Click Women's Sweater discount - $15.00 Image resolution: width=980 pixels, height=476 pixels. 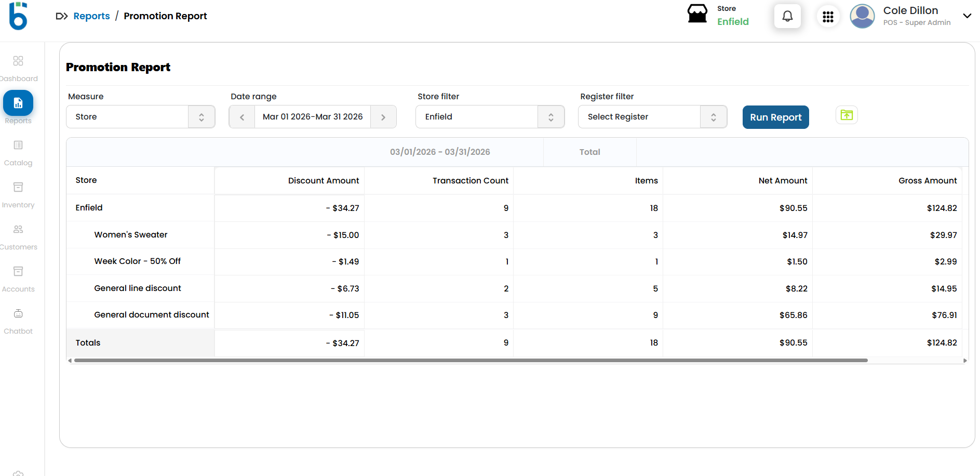pyautogui.click(x=343, y=235)
